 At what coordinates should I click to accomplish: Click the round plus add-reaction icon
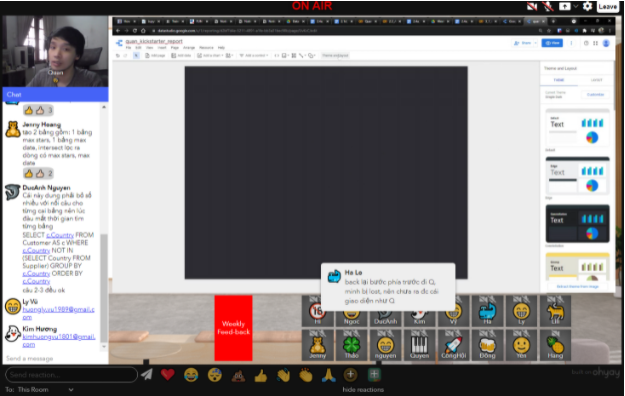tap(350, 374)
